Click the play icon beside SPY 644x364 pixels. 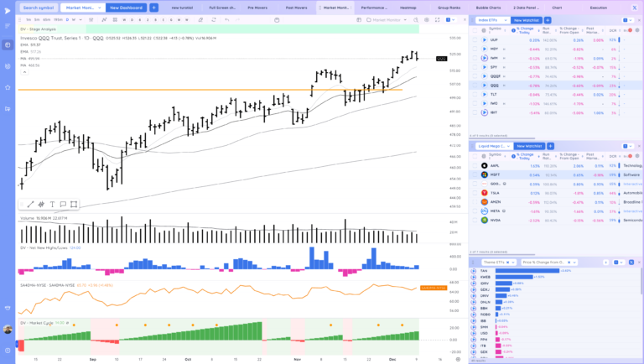pos(484,66)
